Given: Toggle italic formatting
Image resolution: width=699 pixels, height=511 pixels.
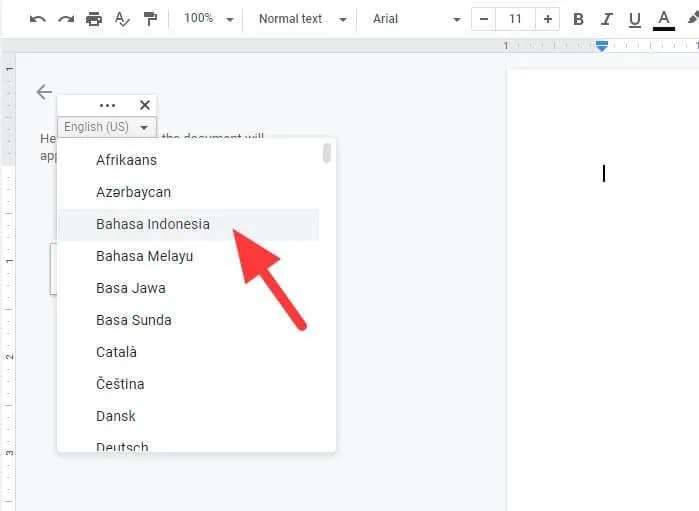Looking at the screenshot, I should [606, 19].
